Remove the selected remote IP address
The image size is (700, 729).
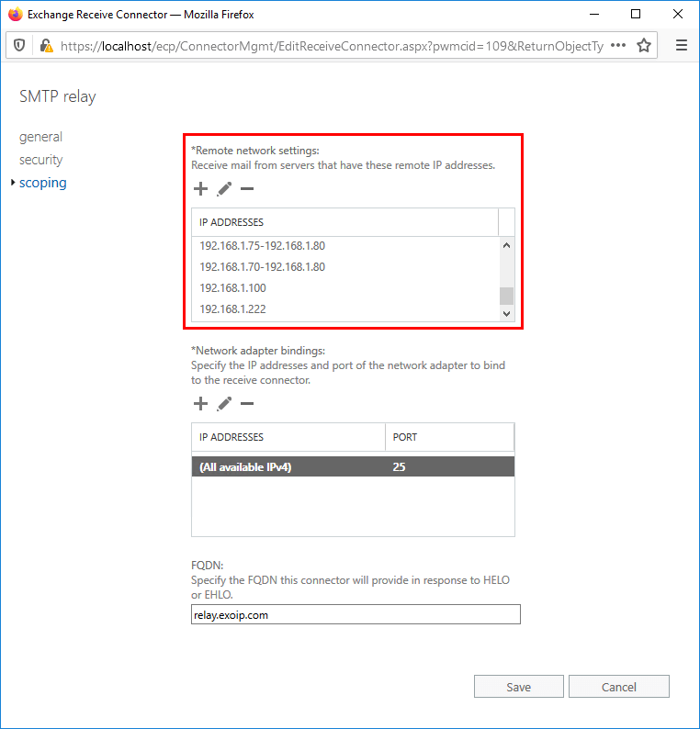246,189
